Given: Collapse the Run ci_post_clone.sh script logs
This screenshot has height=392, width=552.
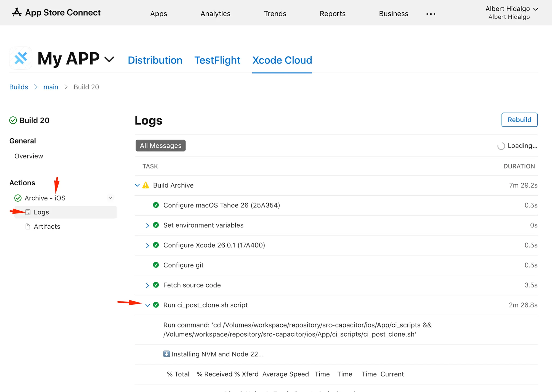Looking at the screenshot, I should coord(147,305).
